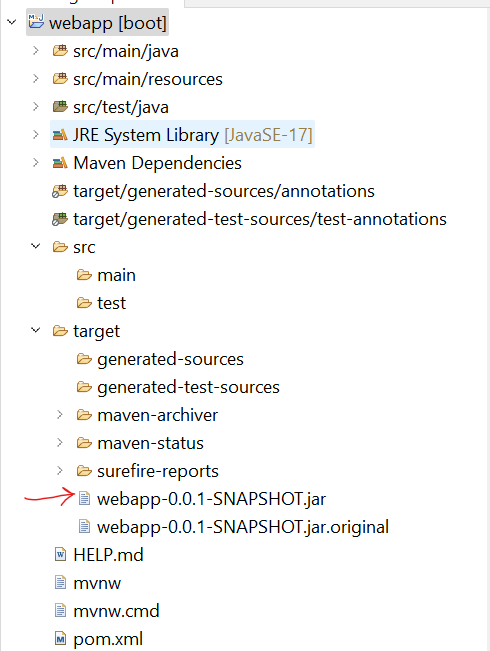Select the test folder under src

111,303
